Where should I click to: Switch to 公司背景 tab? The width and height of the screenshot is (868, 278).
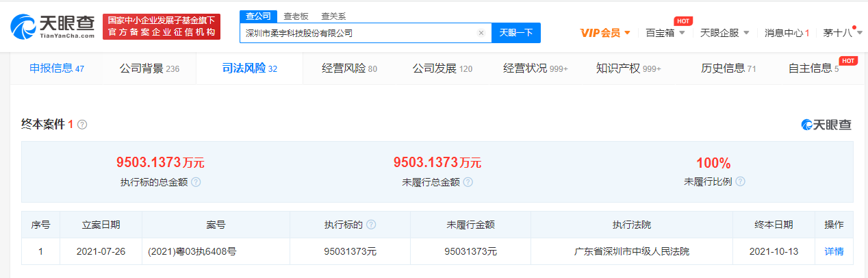tap(149, 68)
